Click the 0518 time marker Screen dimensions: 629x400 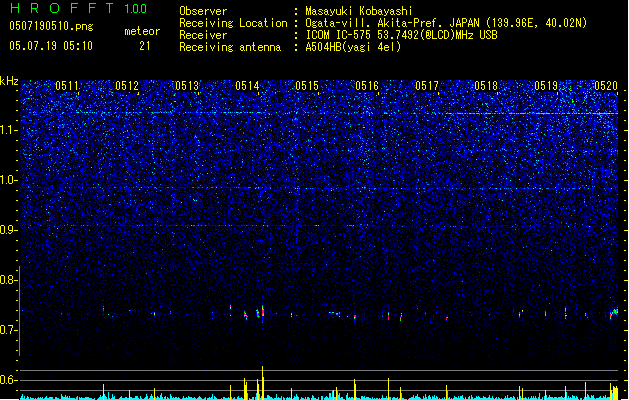point(486,86)
